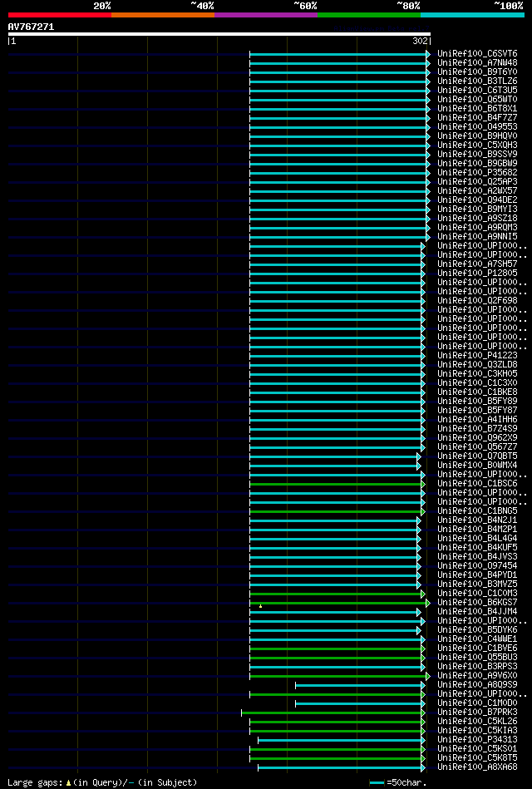Viewport: 532px width, 789px height.
Task: Open hit UniRef100_C4WWE1
Action: click(x=477, y=639)
